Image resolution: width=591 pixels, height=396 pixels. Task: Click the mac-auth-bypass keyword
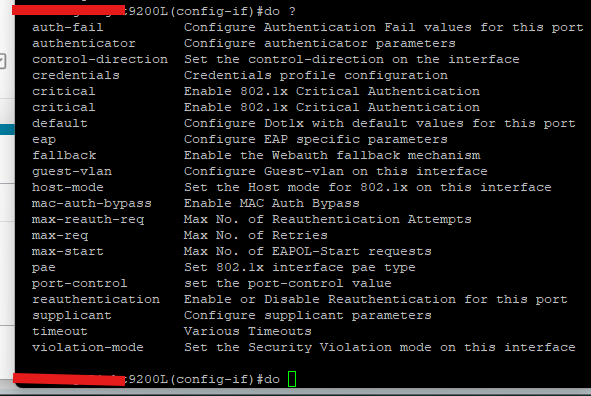[x=92, y=203]
